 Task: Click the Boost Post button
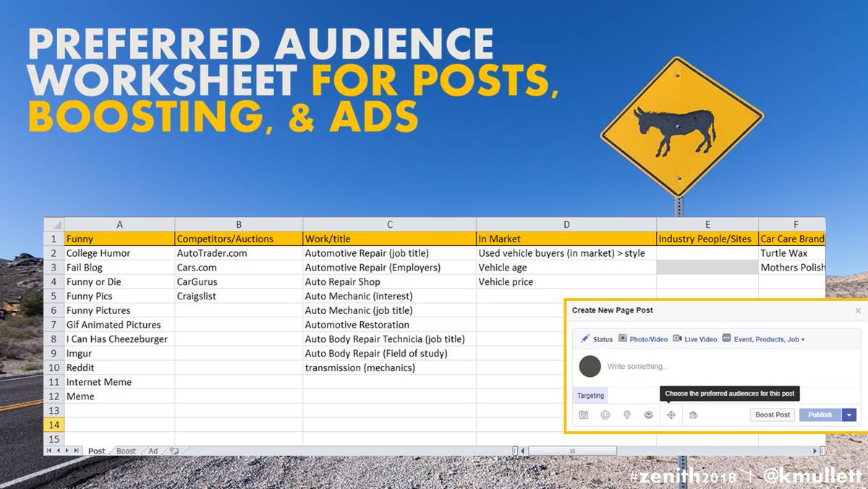click(x=773, y=414)
